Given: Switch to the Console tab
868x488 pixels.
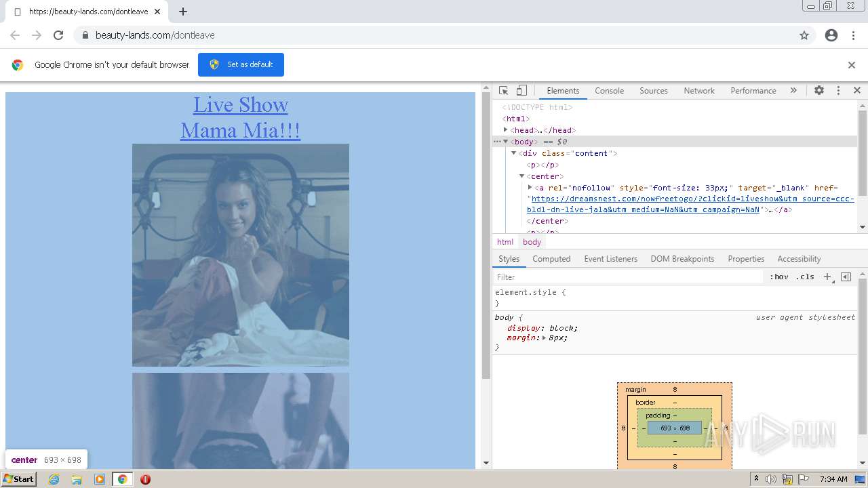Looking at the screenshot, I should pos(609,91).
